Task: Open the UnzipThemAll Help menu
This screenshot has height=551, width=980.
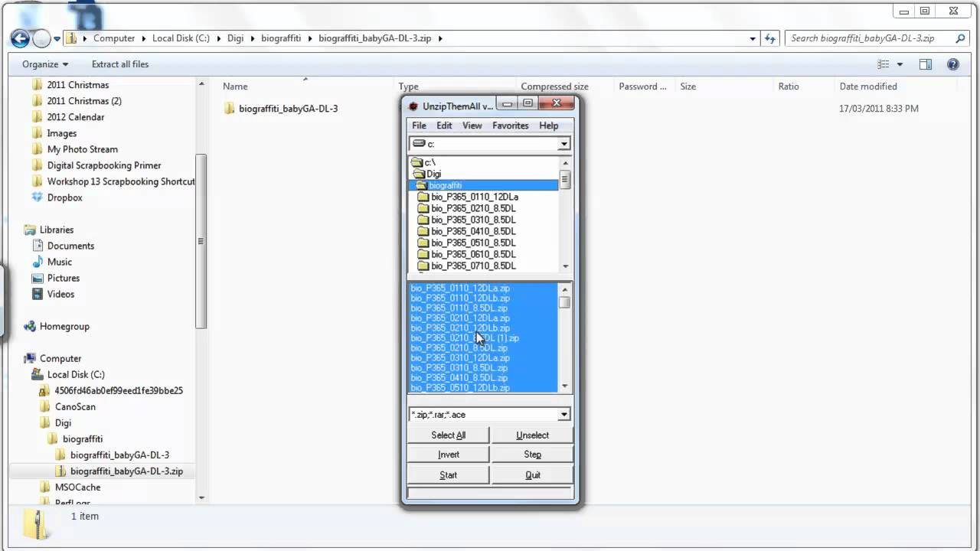Action: click(x=549, y=126)
